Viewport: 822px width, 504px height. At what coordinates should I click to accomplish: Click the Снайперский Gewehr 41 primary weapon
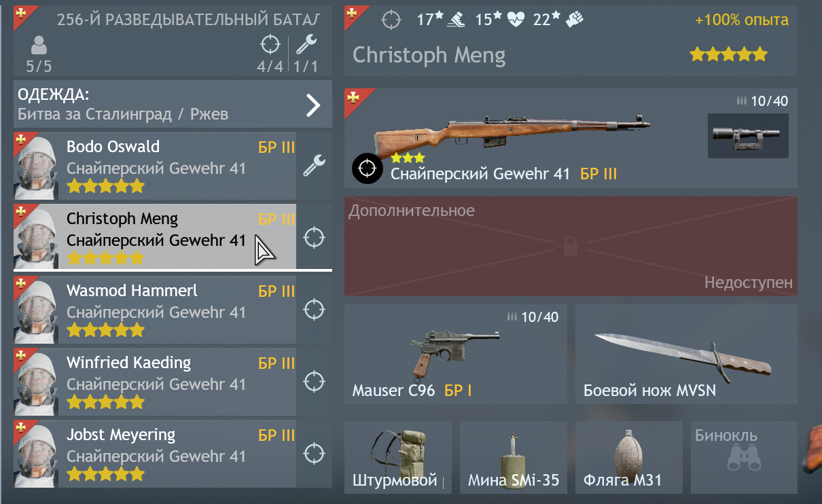[x=571, y=138]
